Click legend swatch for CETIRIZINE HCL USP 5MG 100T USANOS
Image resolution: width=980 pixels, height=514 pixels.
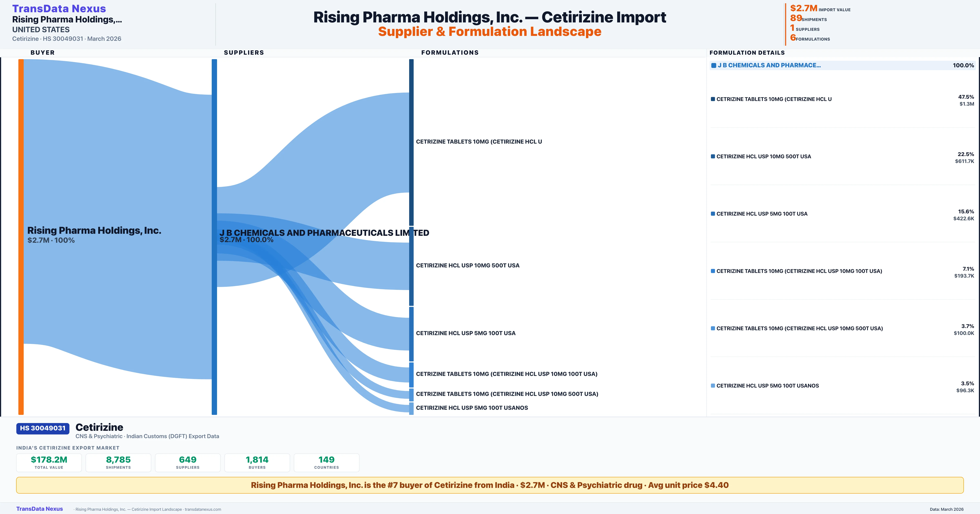[x=713, y=385]
